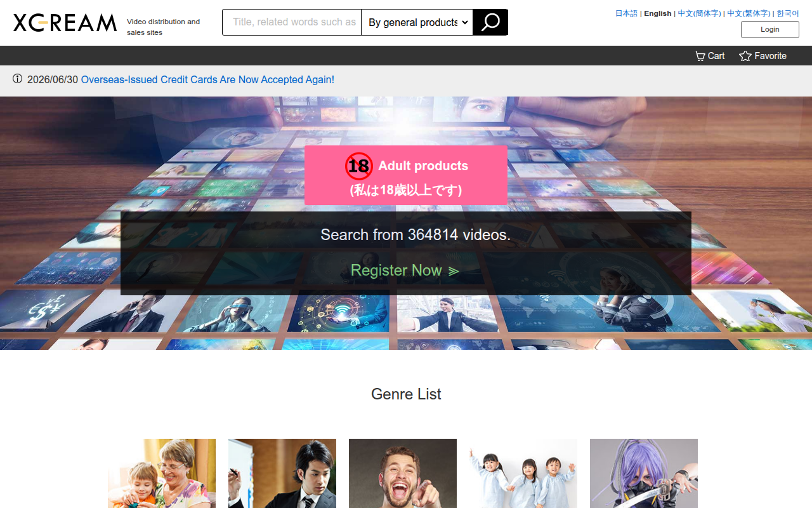The height and width of the screenshot is (508, 812).
Task: Open the purple-haired cosplay genre thumbnail
Action: point(644,473)
